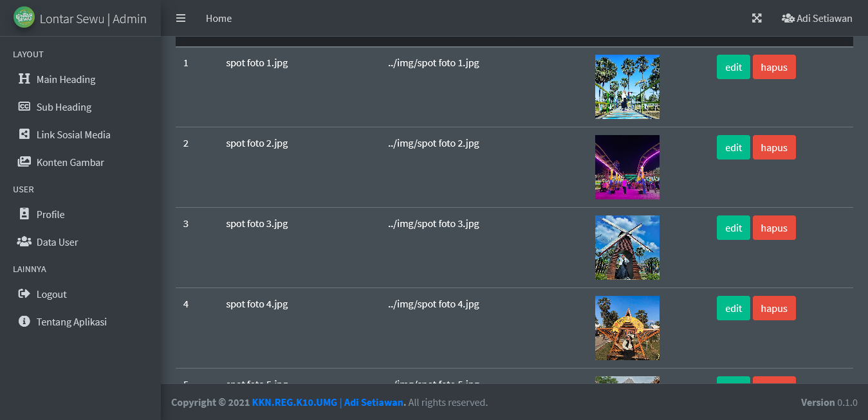Open Tentang Aplikasi
This screenshot has width=868, height=420.
tap(80, 322)
